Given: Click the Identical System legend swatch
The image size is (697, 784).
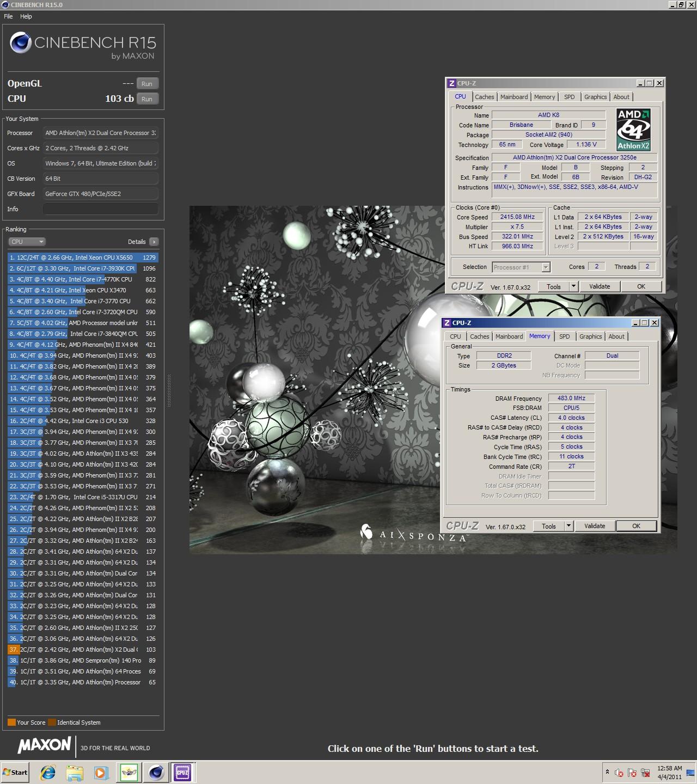Looking at the screenshot, I should pyautogui.click(x=52, y=722).
